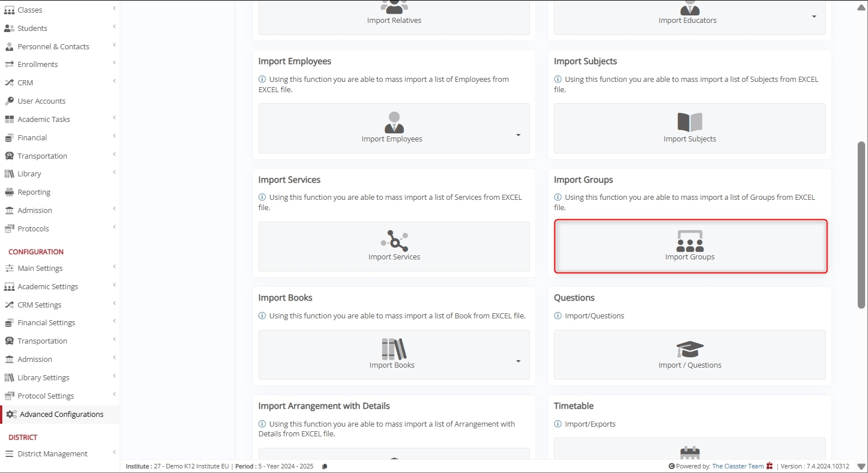Open the Import Educators dropdown arrow
Image resolution: width=868 pixels, height=473 pixels.
pos(814,17)
